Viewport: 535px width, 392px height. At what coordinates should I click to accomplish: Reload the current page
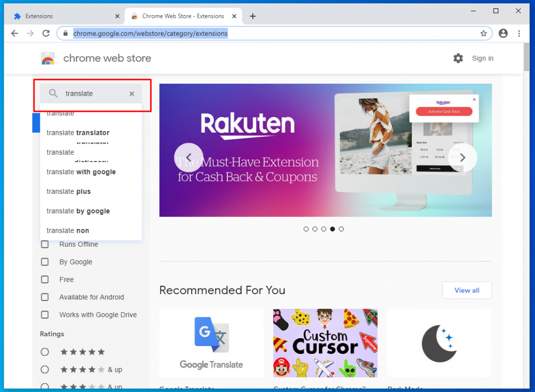coord(46,33)
